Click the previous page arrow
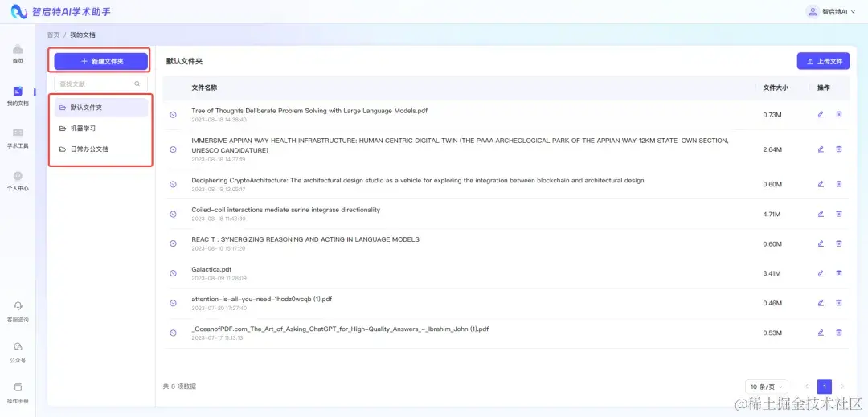The height and width of the screenshot is (417, 868). (x=807, y=386)
